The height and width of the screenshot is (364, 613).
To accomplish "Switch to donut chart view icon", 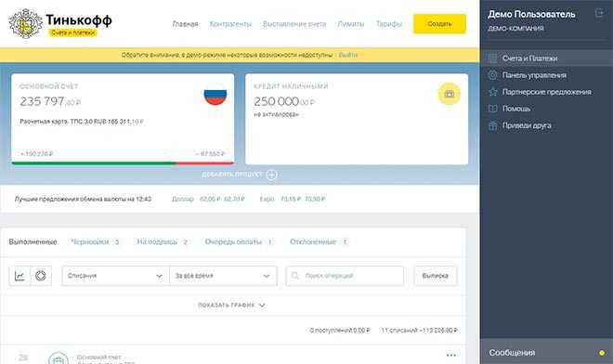I will tap(41, 276).
